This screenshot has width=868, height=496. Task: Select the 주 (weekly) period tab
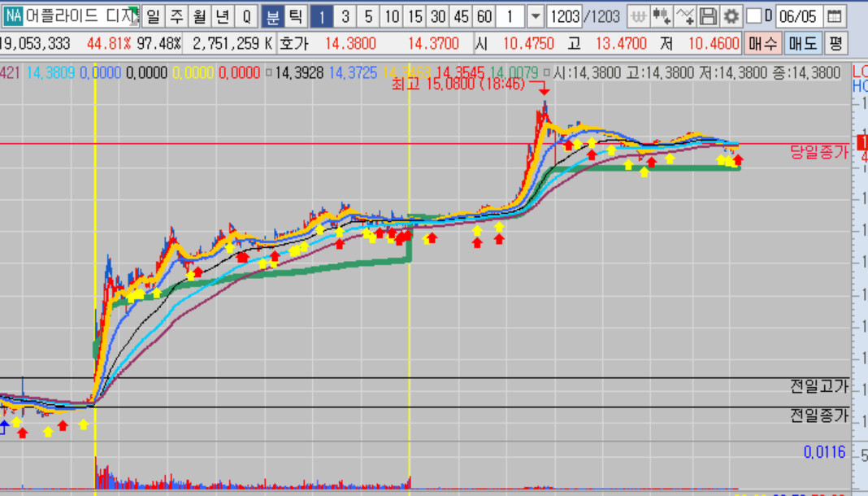176,16
